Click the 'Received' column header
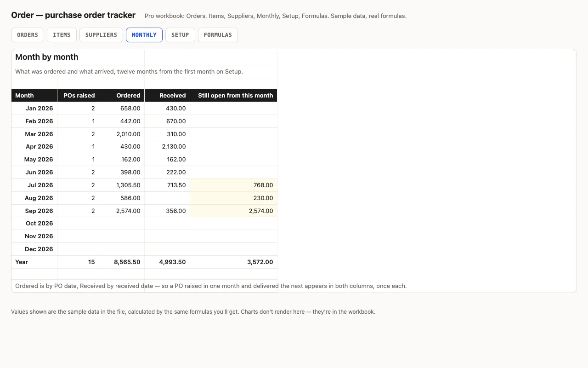 [x=167, y=95]
